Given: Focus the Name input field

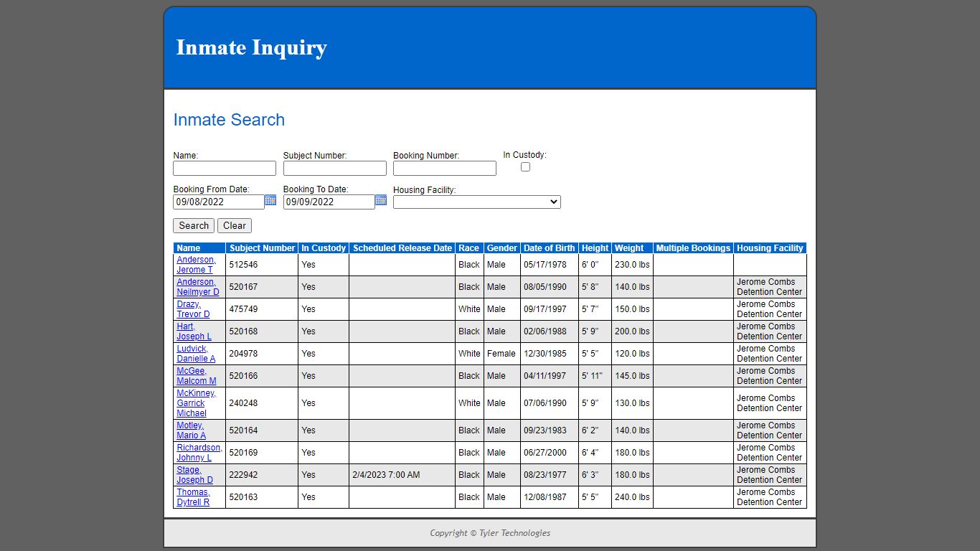Looking at the screenshot, I should [x=225, y=169].
